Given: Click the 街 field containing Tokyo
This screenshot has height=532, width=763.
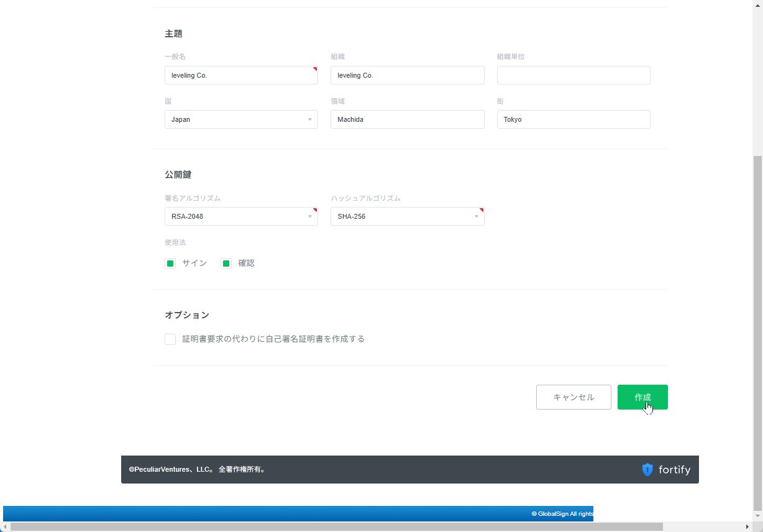Looking at the screenshot, I should [x=573, y=119].
